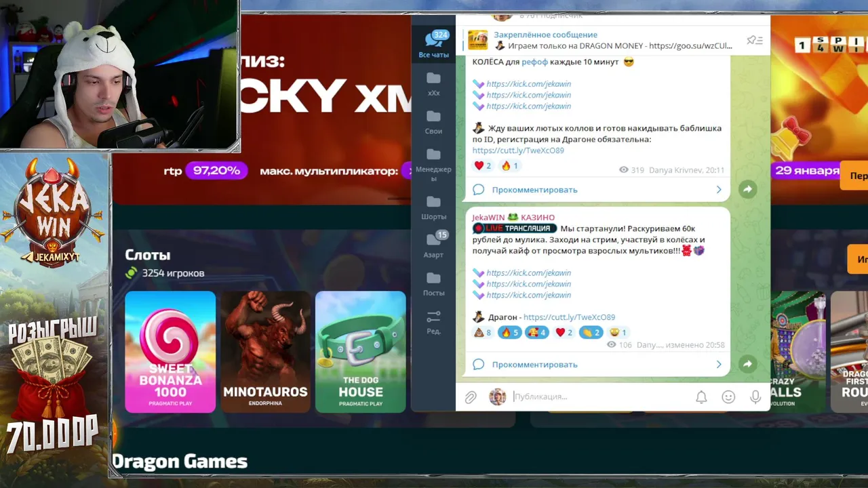The height and width of the screenshot is (488, 868).
Task: Click the reaction with count 2 in blue pill
Action: click(591, 332)
